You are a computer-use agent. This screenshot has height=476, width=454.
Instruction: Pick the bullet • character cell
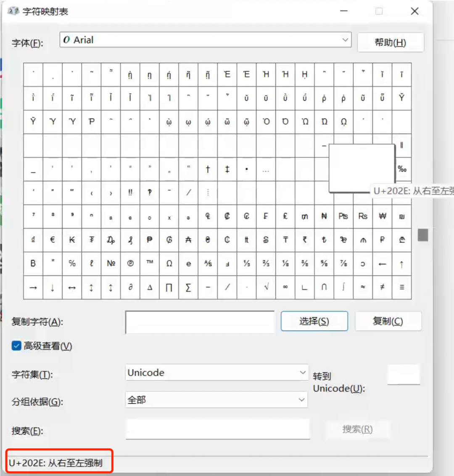(247, 169)
